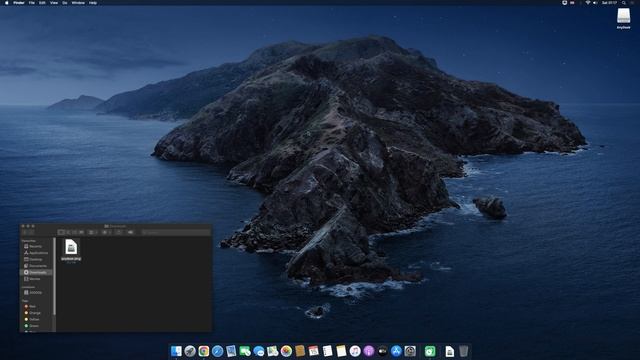This screenshot has height=360, width=640.
Task: Open Maps icon in the Dock
Action: tap(272, 351)
